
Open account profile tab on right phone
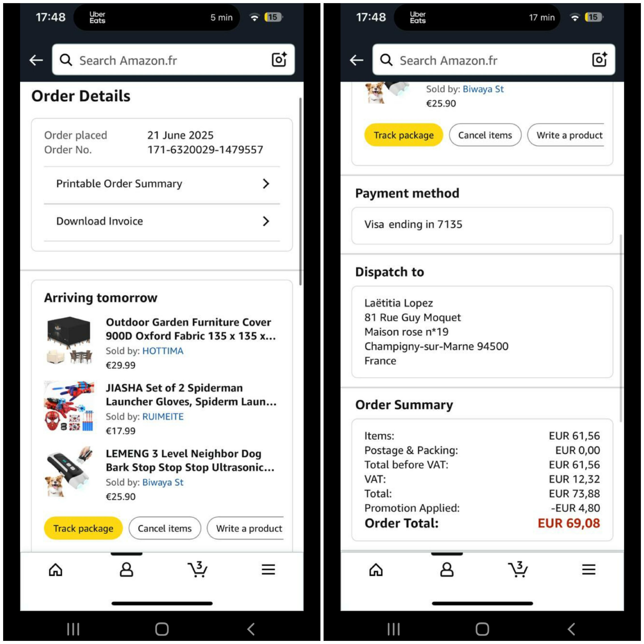point(447,570)
